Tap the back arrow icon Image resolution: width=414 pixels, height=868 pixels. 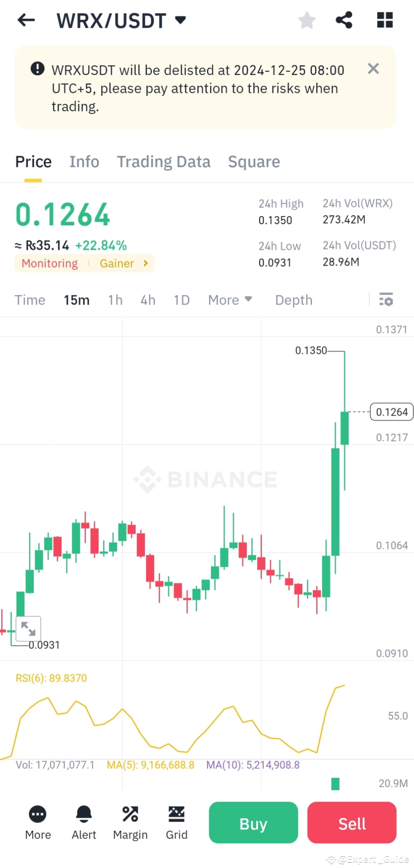26,20
